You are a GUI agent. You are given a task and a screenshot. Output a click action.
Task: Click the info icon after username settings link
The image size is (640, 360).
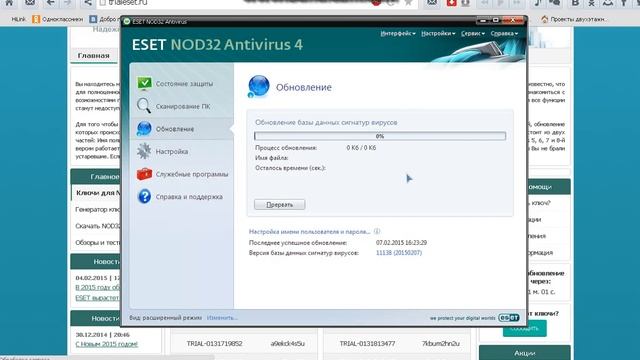[377, 231]
